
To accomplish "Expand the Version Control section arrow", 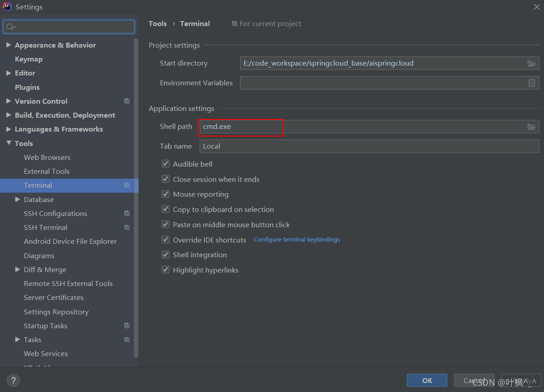I will tap(9, 101).
